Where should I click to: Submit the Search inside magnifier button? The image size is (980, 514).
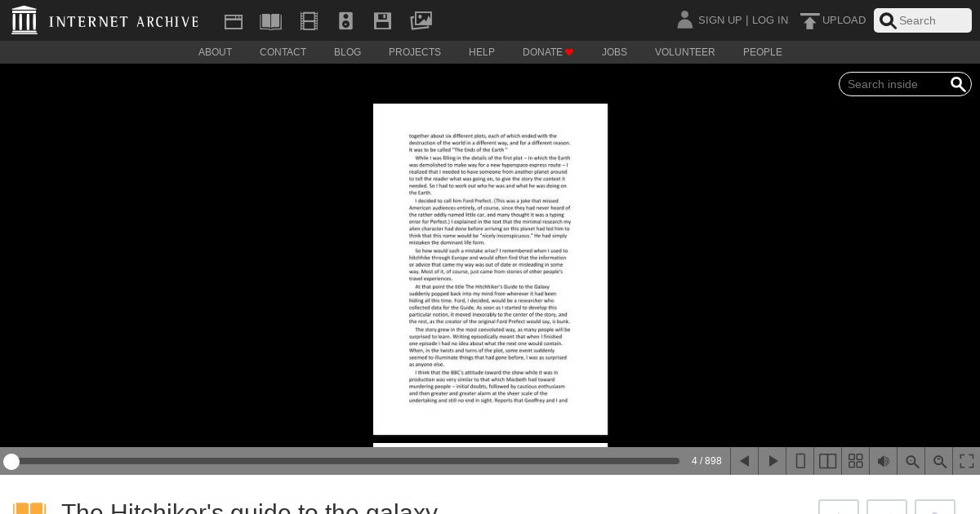(958, 84)
